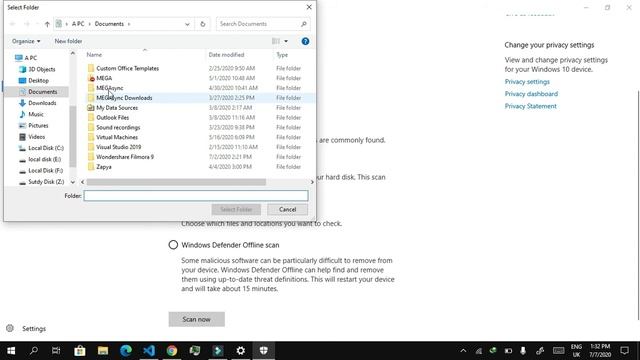This screenshot has width=640, height=360.
Task: Click breadcrumb chevron after A PC
Action: 89,24
